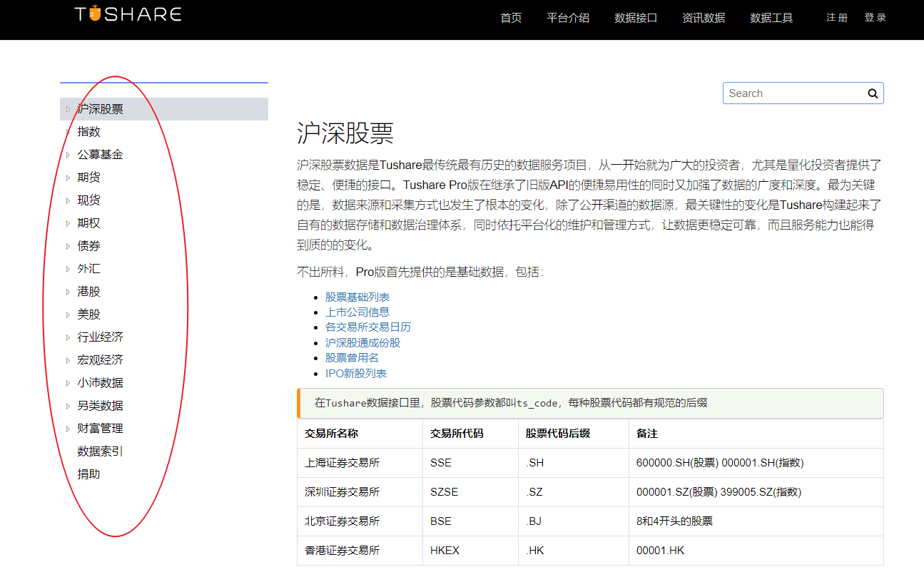Open the 股票基础列表 link
Viewport: 924px width, 572px height.
tap(357, 297)
